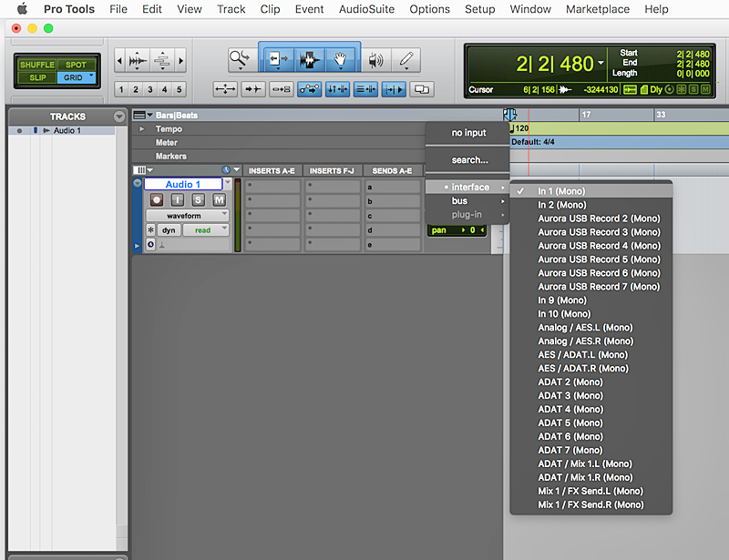Click the Audio 1 track name field
Screen dimensions: 729x560
pyautogui.click(x=183, y=184)
